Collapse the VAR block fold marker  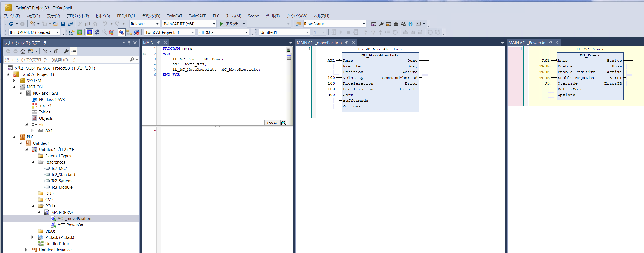[x=145, y=54]
